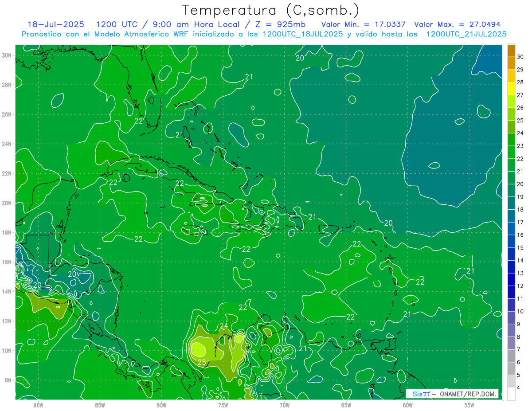Click the "30" label on the color scale
The width and height of the screenshot is (532, 411).
(x=520, y=57)
